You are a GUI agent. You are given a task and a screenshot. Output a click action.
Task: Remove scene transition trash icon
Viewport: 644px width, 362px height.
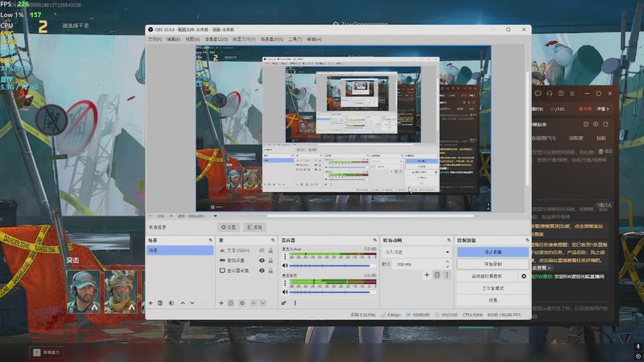437,275
